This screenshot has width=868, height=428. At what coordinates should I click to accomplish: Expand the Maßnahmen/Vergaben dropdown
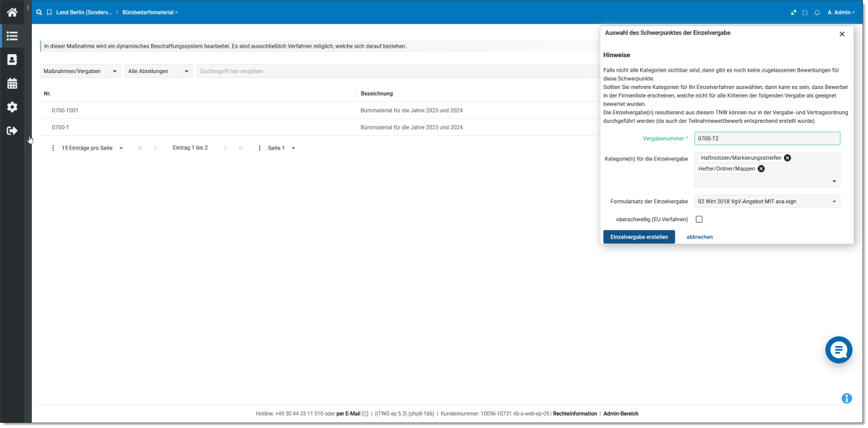click(80, 71)
